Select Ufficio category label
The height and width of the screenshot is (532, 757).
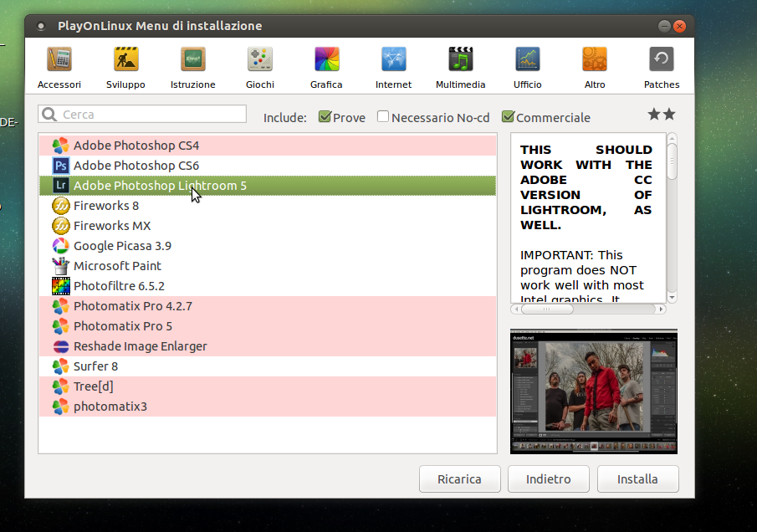click(x=528, y=84)
